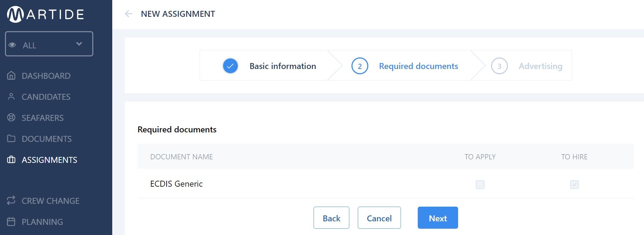This screenshot has height=235, width=644.
Task: Open CREW CHANGE menu item
Action: pos(51,201)
